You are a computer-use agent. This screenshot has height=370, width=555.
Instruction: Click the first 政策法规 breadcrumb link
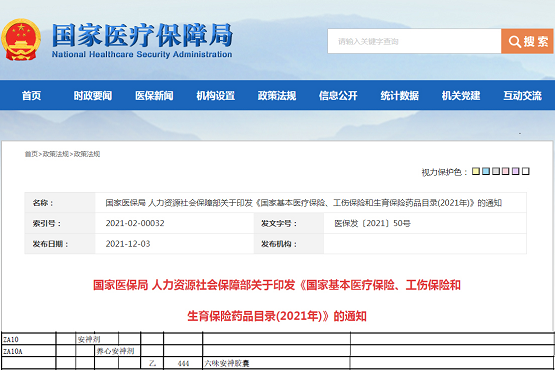pos(56,154)
